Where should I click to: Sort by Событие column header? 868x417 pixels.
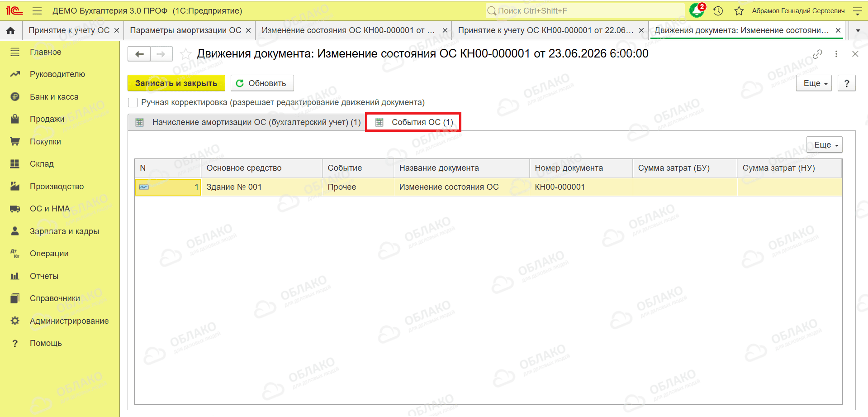(358, 168)
